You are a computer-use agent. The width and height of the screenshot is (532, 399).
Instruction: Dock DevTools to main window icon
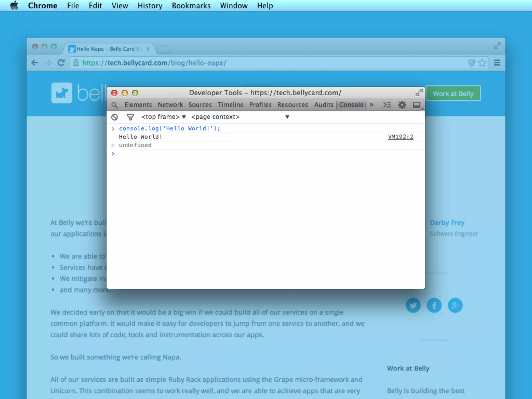click(417, 105)
